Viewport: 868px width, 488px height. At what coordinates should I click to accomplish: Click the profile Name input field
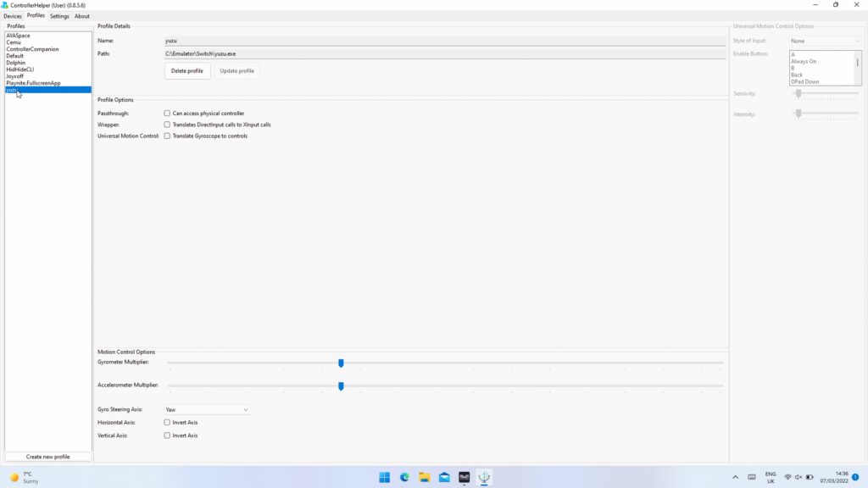tap(445, 41)
